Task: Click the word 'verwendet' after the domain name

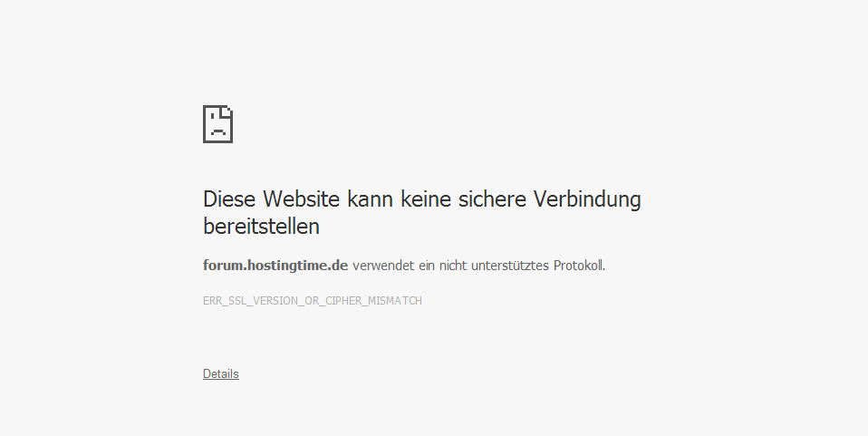Action: 383,266
